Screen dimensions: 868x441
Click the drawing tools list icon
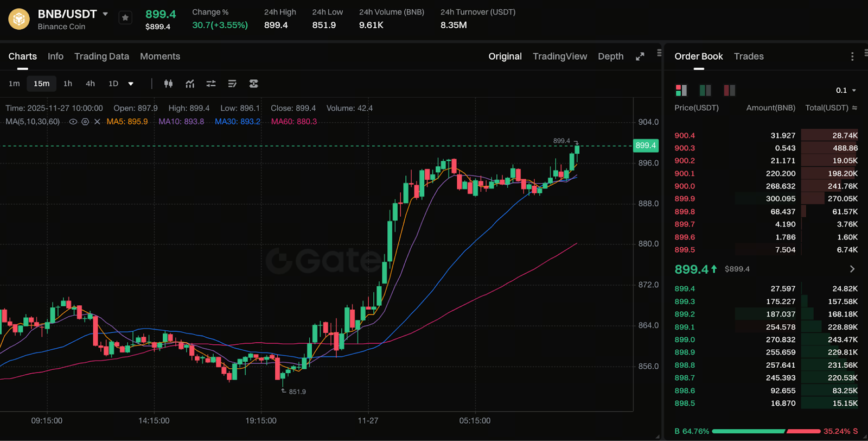click(232, 84)
